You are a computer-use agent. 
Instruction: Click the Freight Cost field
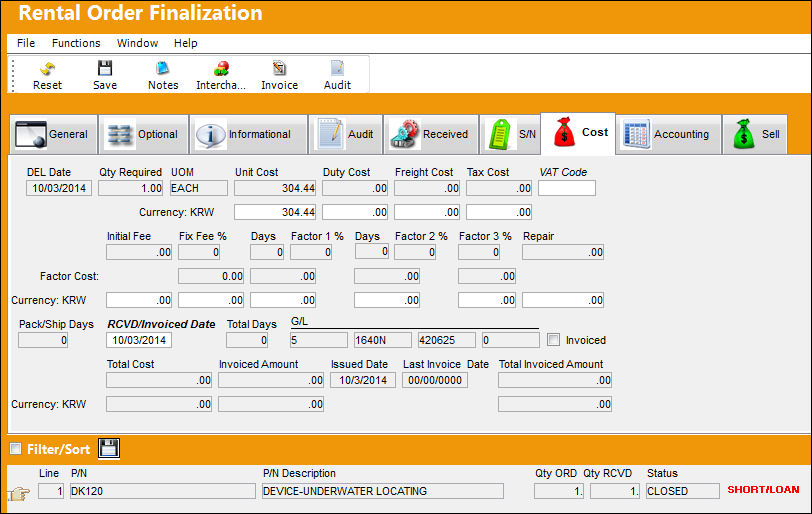(427, 188)
